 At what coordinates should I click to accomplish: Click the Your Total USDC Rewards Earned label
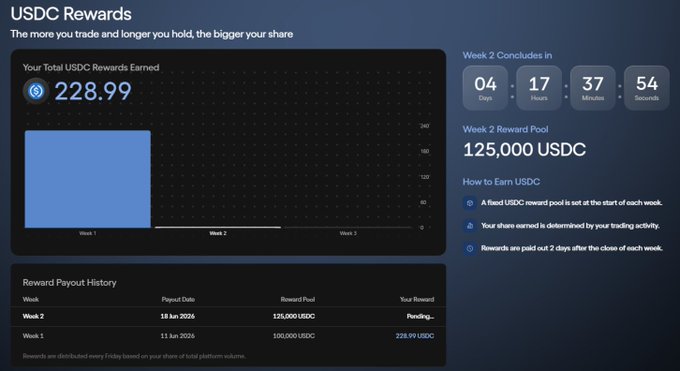pyautogui.click(x=91, y=68)
